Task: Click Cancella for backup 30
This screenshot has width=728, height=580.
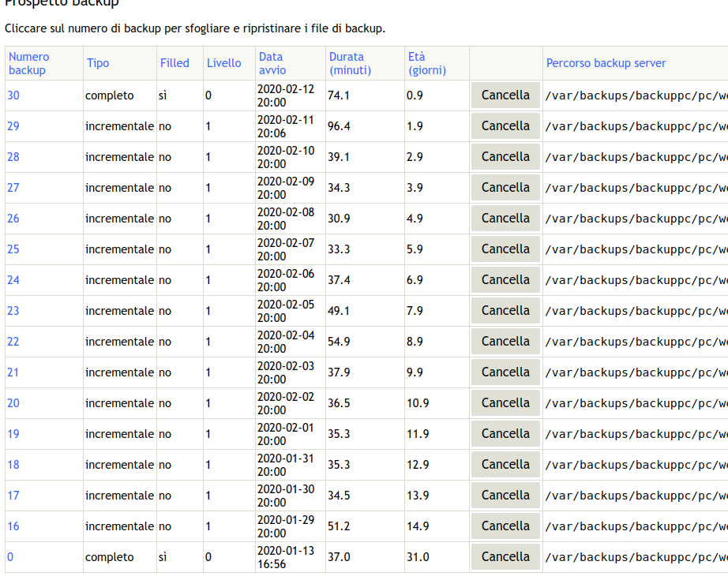Action: (x=505, y=95)
